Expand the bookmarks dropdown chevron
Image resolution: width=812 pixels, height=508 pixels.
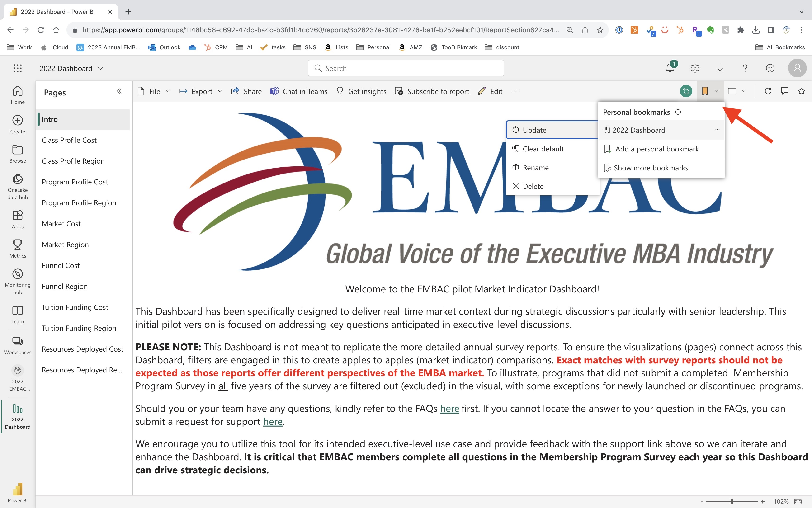pos(716,91)
